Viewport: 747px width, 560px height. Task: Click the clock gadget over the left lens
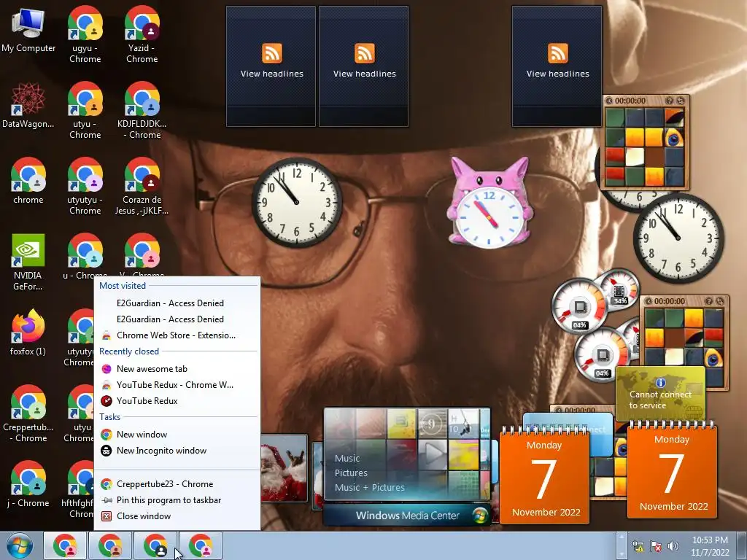coord(296,203)
